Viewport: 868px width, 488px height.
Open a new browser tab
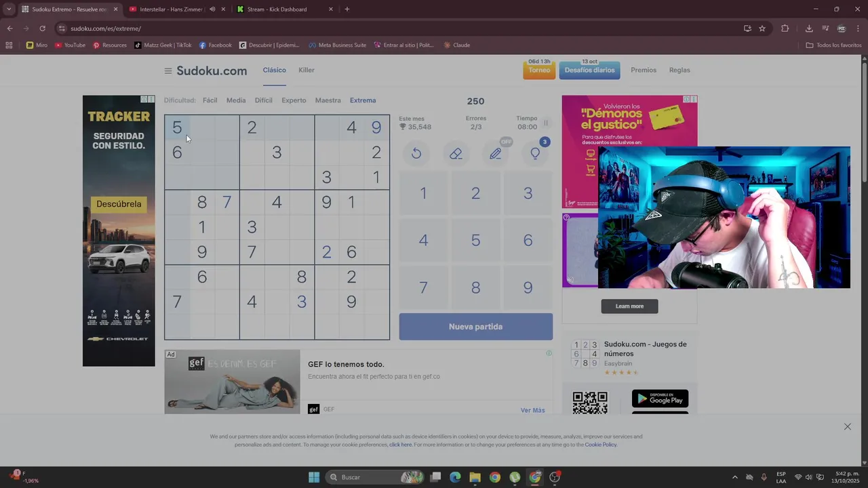[x=347, y=9]
